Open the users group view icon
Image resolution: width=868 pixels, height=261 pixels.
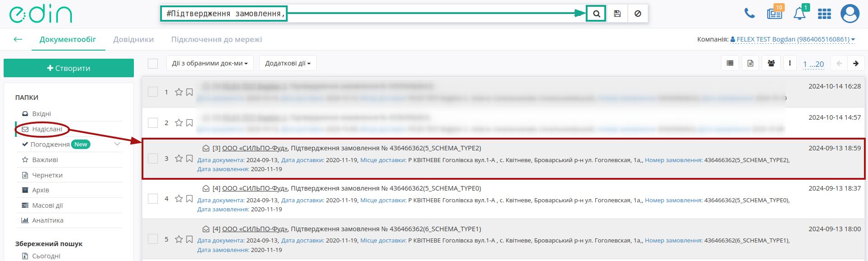[x=771, y=63]
